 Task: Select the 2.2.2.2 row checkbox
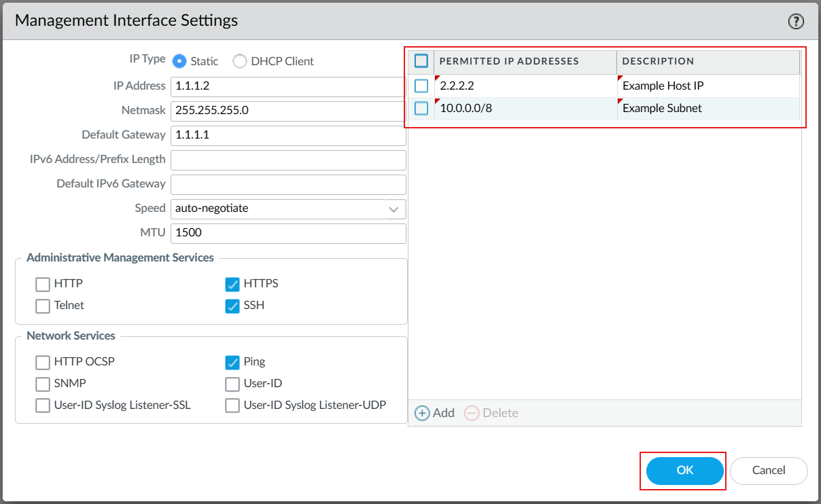pos(421,86)
